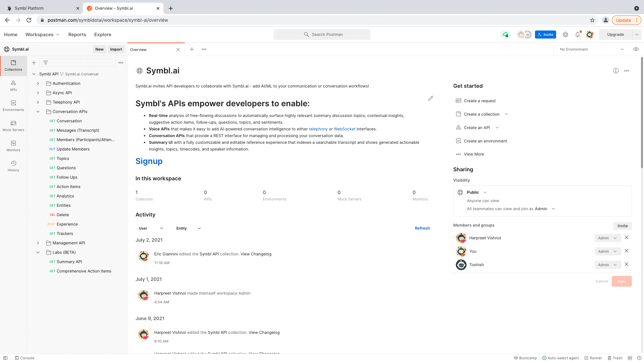The image size is (644, 362).
Task: Click the Signup link
Action: (149, 161)
